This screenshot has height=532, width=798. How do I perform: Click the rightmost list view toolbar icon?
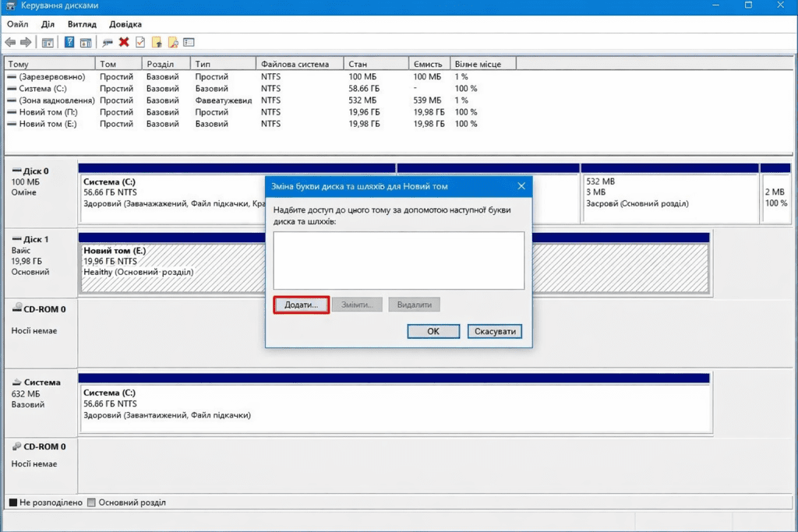pyautogui.click(x=189, y=42)
